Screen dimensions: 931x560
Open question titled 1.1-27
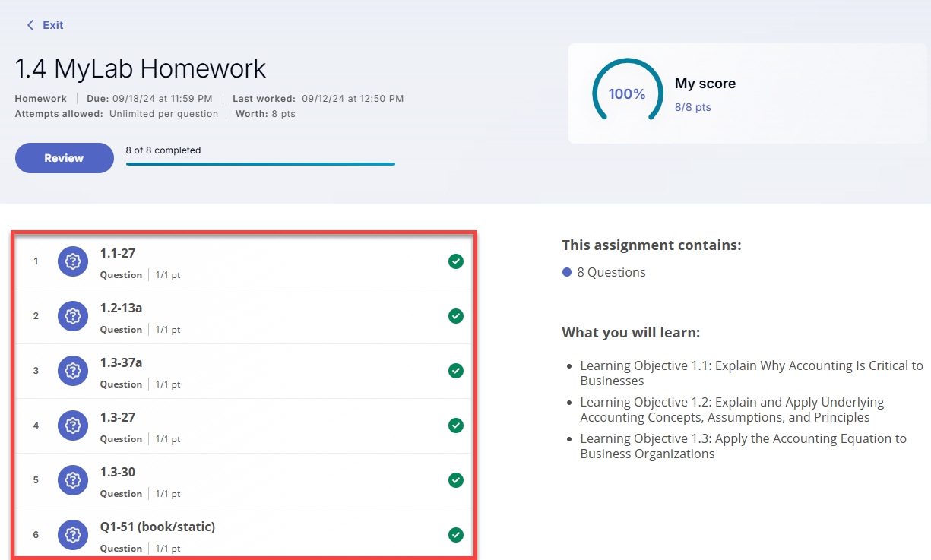(118, 253)
